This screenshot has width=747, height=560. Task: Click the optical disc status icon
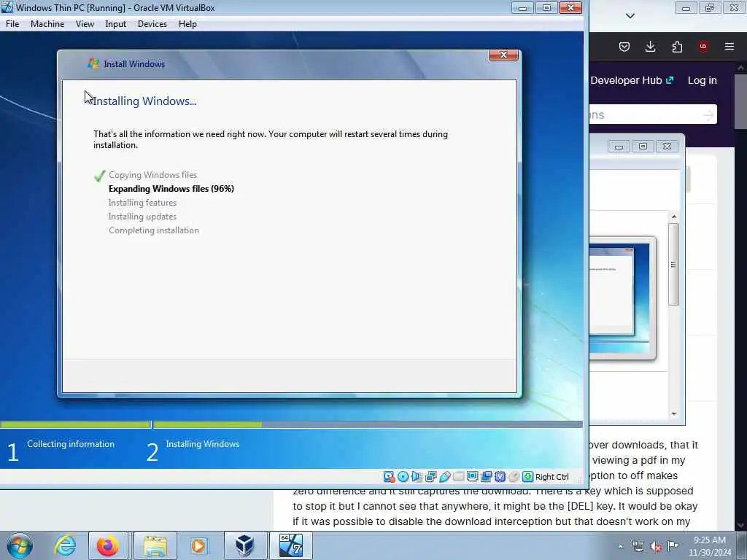[x=403, y=477]
